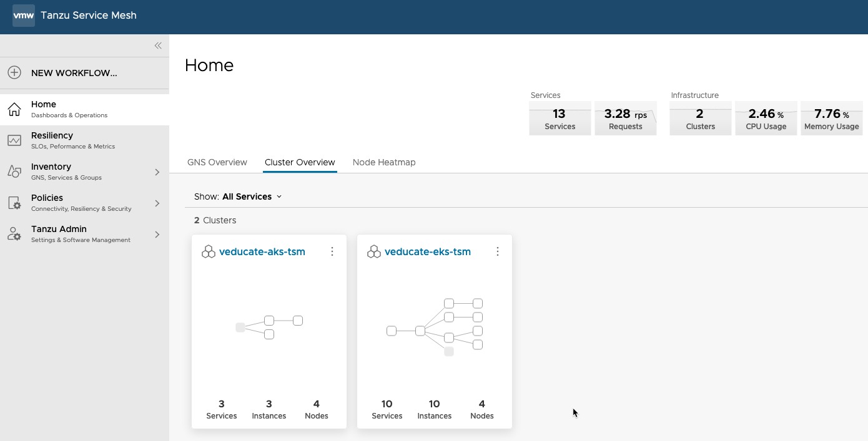Click the Policies document-gear icon
Screen dimensions: 868x441
point(14,203)
